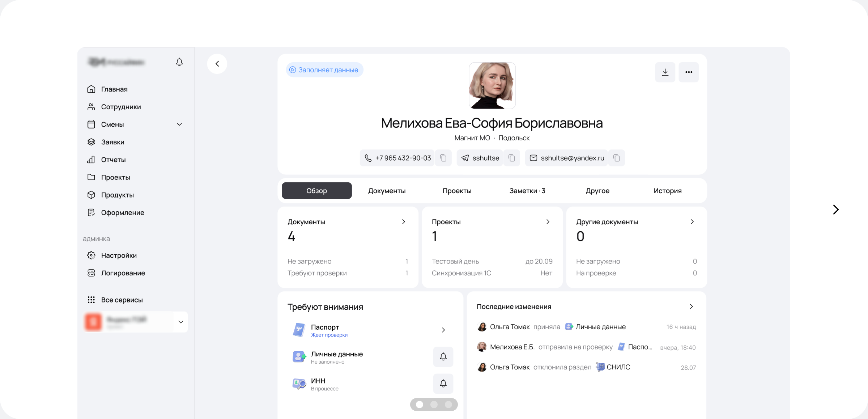Click the Подольск location text
Viewport: 868px width, 419px height.
[x=514, y=138]
